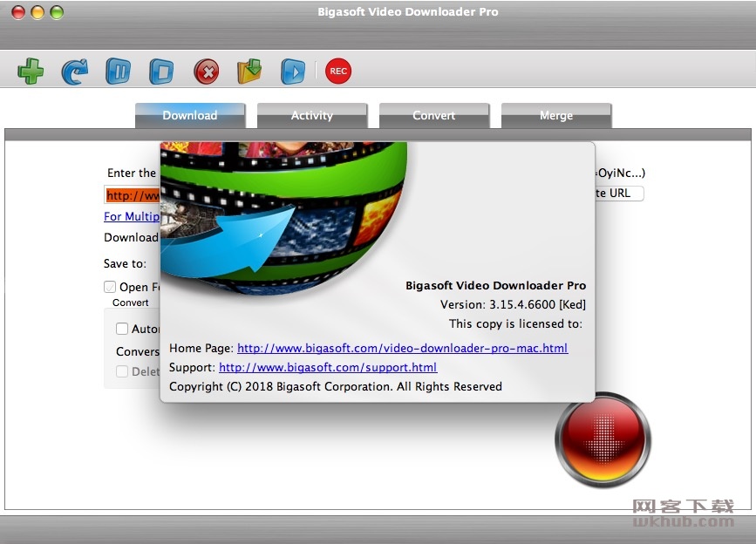Click the Bigasoft Video Downloader Pro dialog title
The height and width of the screenshot is (544, 756).
(x=495, y=285)
